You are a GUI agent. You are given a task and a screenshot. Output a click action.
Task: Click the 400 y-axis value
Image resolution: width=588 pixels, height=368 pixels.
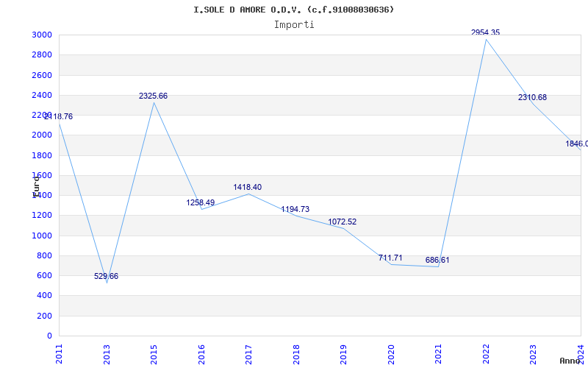pos(45,296)
